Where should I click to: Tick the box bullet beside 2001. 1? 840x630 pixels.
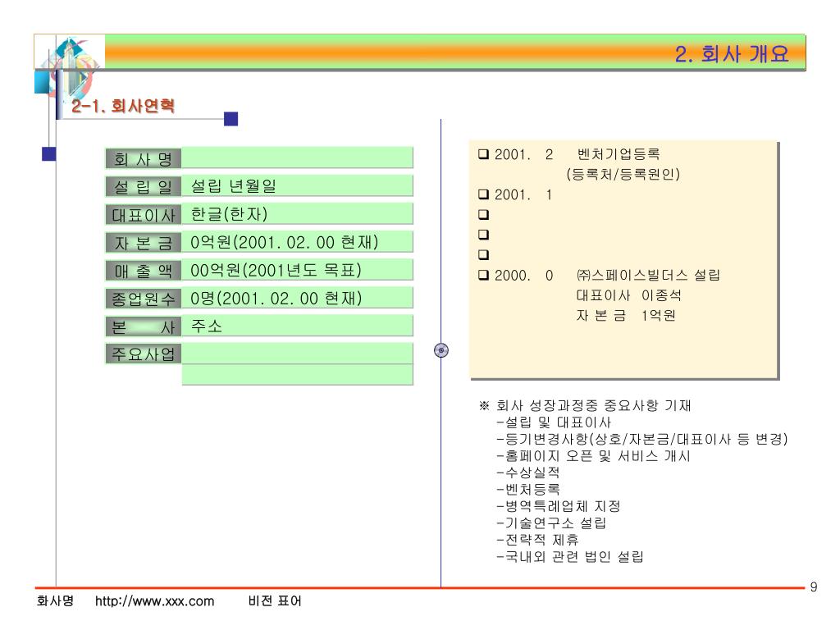tap(483, 194)
